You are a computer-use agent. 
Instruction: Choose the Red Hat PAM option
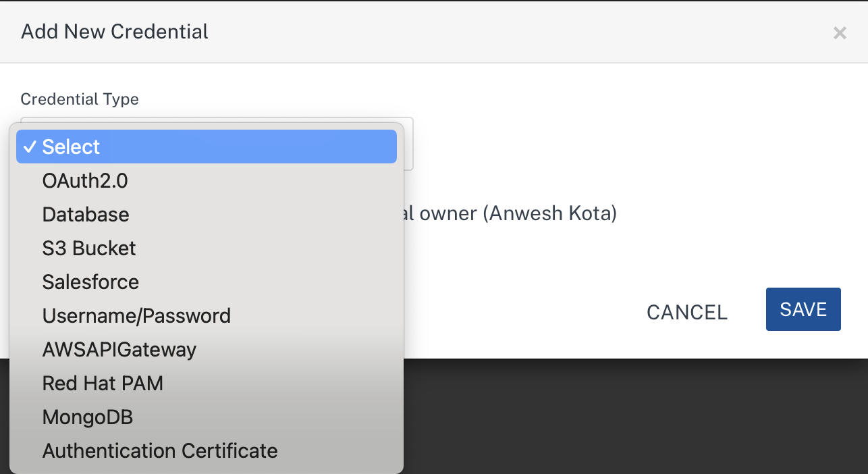tap(103, 384)
